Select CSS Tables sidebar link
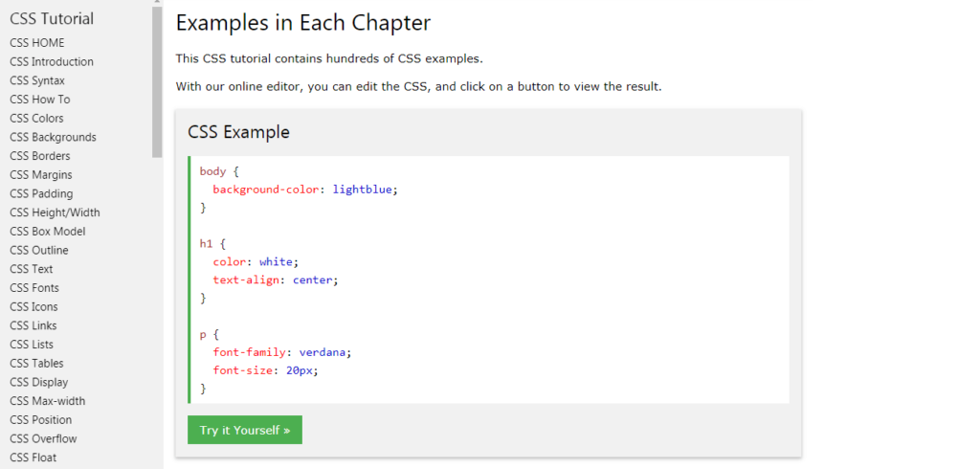The image size is (980, 469). click(x=36, y=364)
